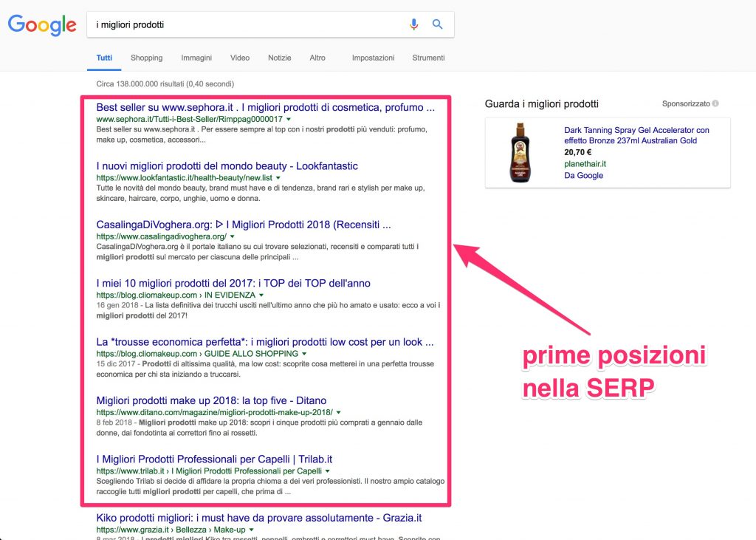Open Lookfantastic 'I nuovi migliori prodotti' result
Screen dimensions: 756x540
(x=227, y=166)
